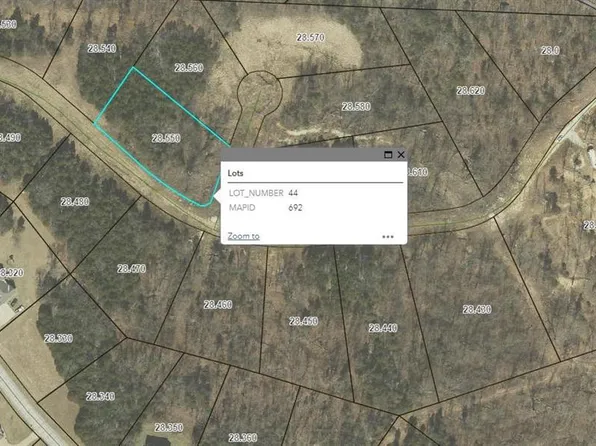The width and height of the screenshot is (596, 446).
Task: Select parcel labeled 28.340
Action: tap(100, 396)
